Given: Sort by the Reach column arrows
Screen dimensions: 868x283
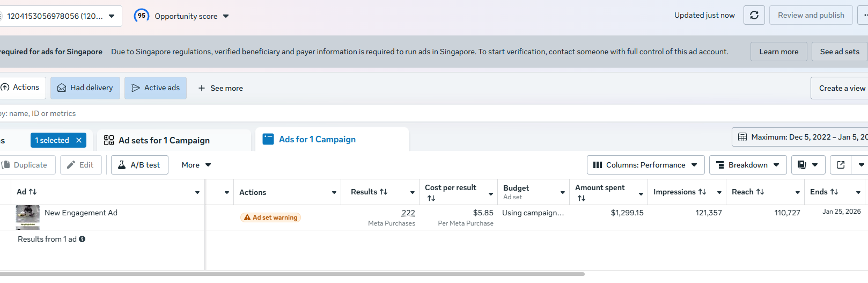Looking at the screenshot, I should click(760, 192).
